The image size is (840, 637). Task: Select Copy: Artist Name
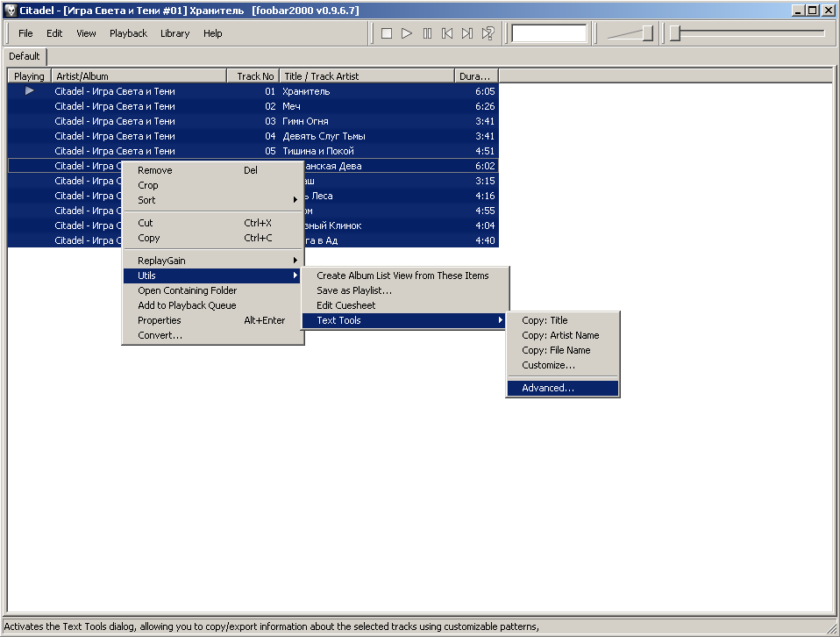pos(563,336)
